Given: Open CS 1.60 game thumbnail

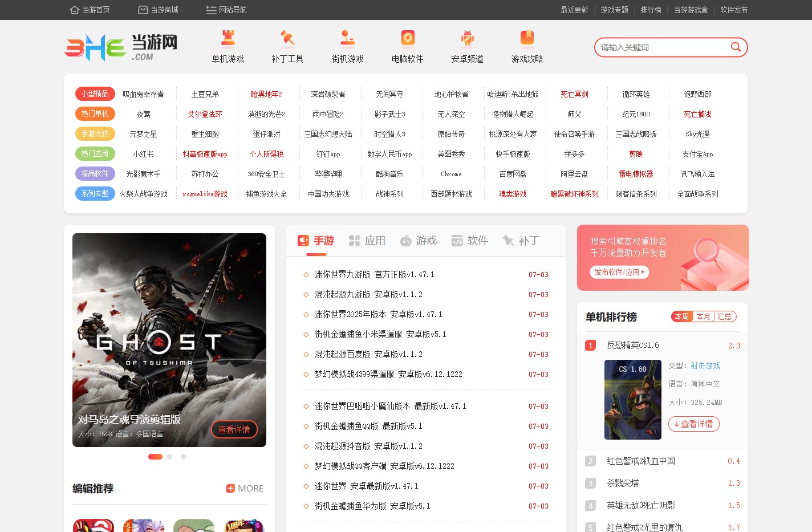Looking at the screenshot, I should (633, 400).
